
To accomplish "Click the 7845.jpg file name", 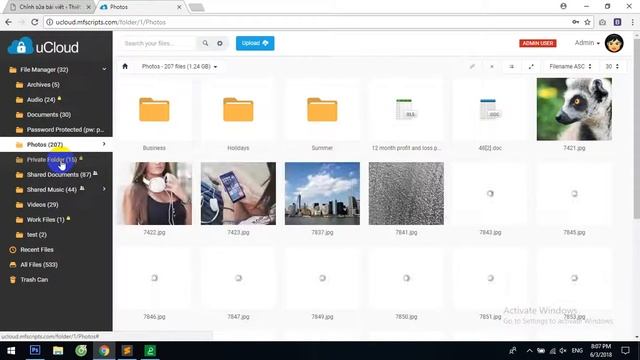I will coord(574,232).
